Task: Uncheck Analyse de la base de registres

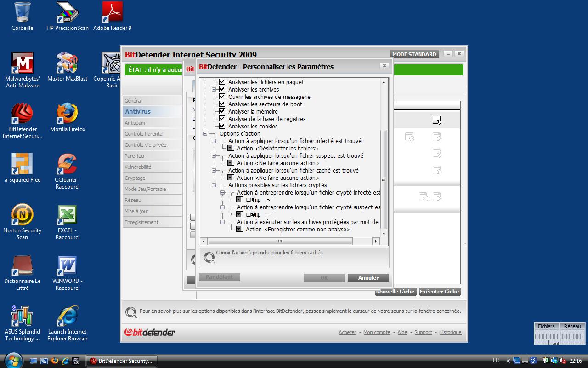Action: pos(222,119)
